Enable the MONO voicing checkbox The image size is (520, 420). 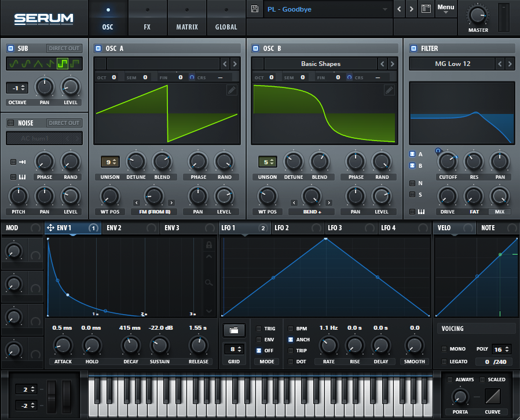point(444,349)
